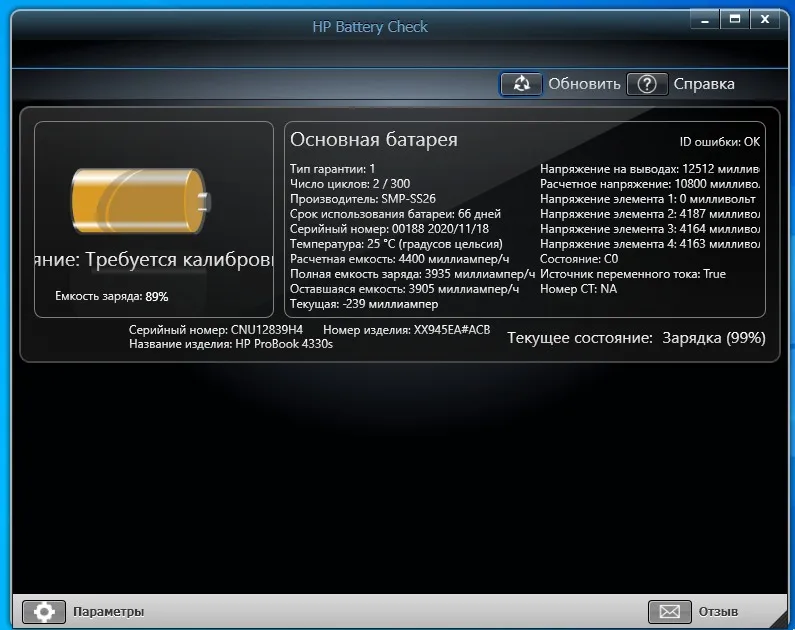Click Тип гарантии: 1 row
795x630 pixels.
click(333, 169)
